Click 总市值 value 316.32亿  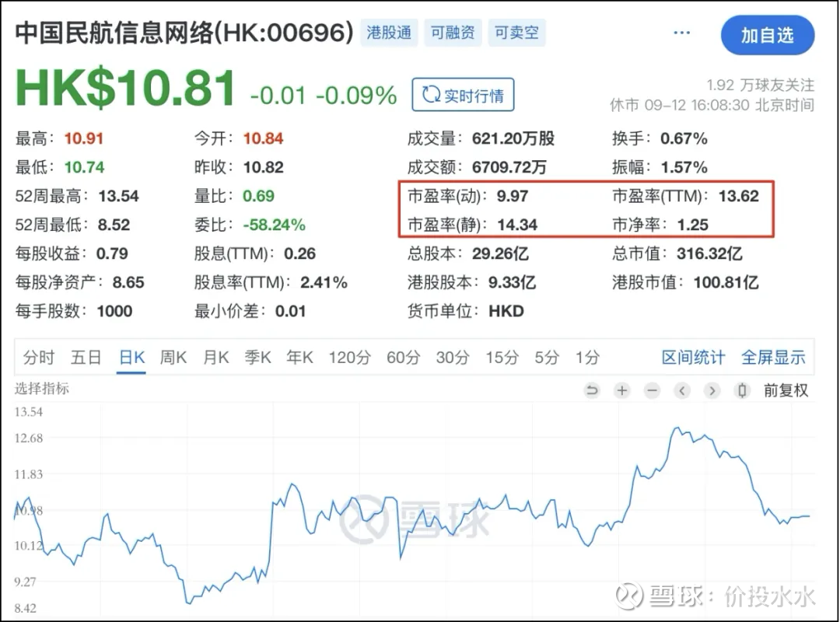[x=709, y=253]
